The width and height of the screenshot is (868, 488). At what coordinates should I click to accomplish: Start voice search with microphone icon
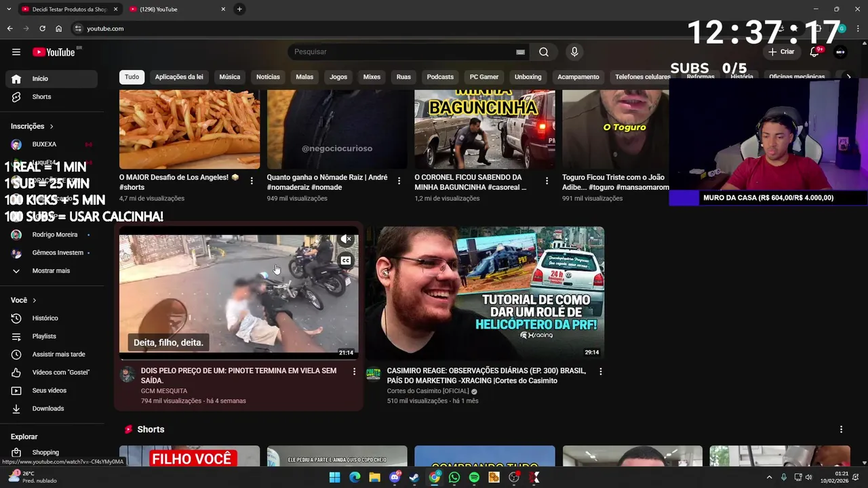pyautogui.click(x=574, y=52)
